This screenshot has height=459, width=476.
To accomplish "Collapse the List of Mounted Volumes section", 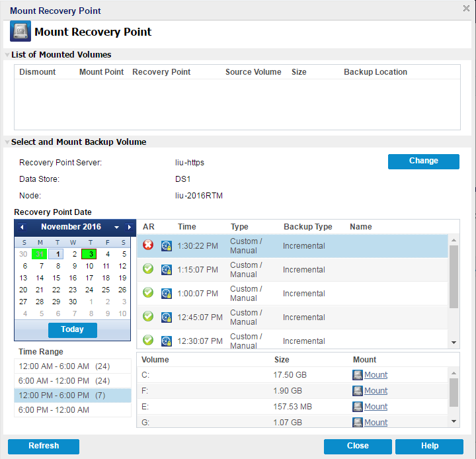I will (x=7, y=55).
